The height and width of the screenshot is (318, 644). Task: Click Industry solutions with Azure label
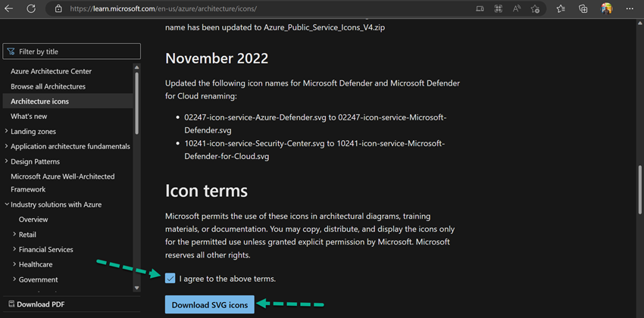[56, 204]
